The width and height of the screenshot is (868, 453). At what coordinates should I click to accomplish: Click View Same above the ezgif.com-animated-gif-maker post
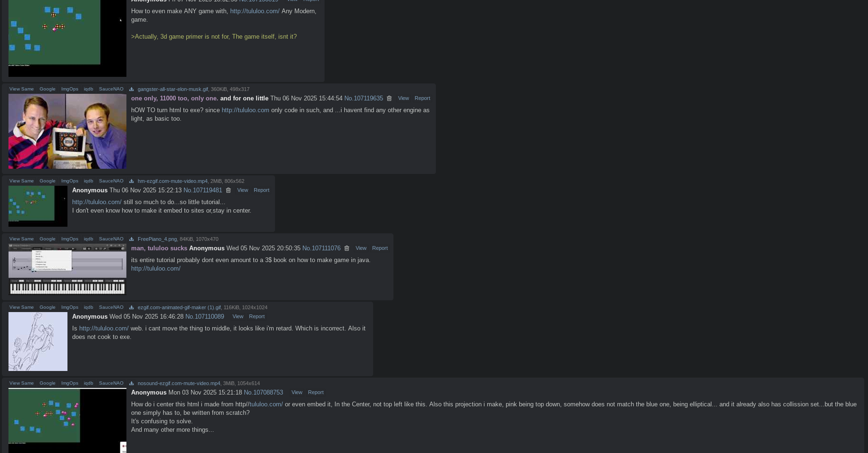point(21,307)
